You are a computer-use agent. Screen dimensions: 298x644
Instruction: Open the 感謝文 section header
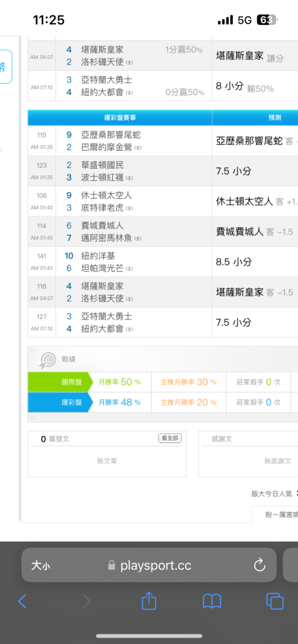(222, 439)
